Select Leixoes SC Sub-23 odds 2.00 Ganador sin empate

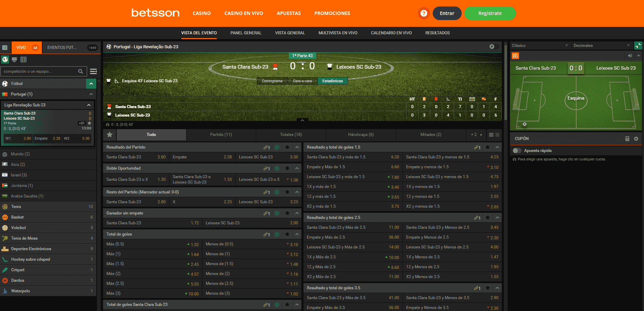click(252, 223)
